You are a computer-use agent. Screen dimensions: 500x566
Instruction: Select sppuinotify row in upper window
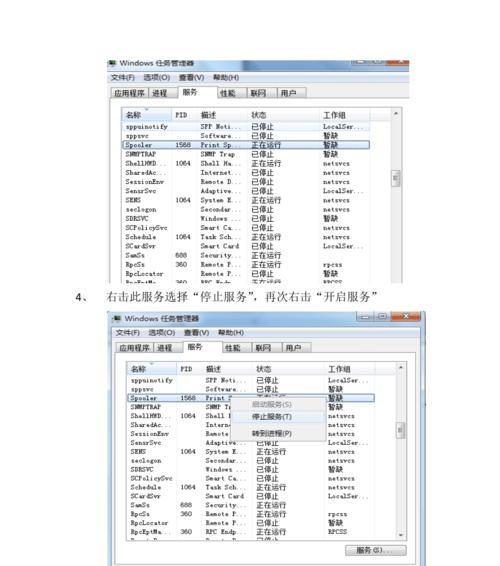point(246,127)
